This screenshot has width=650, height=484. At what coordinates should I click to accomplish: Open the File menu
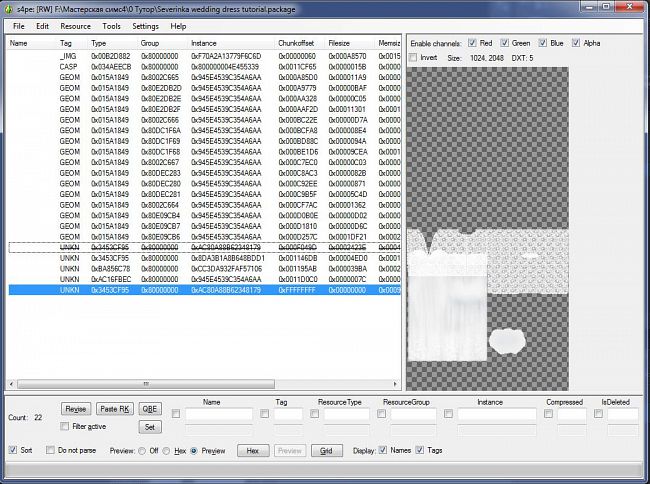pyautogui.click(x=18, y=26)
